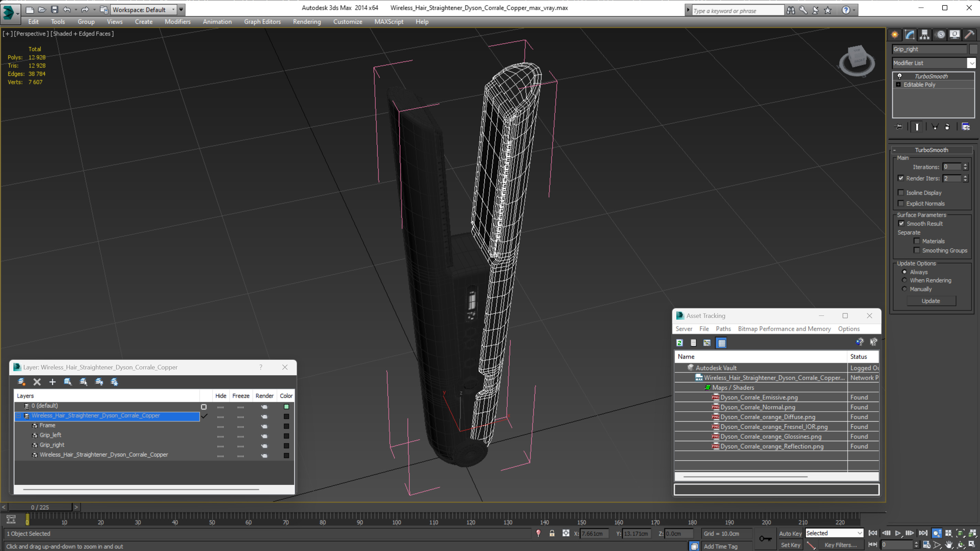
Task: Open the Utilities command panel tab
Action: (969, 35)
